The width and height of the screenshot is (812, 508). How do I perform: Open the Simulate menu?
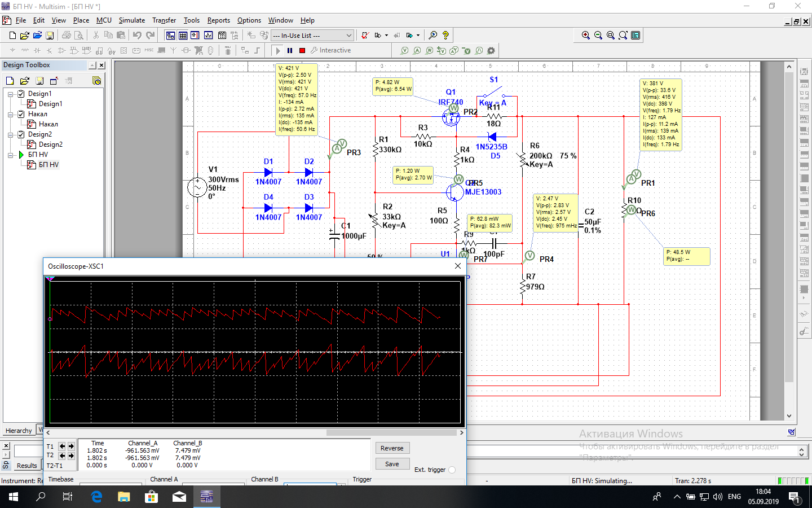131,20
